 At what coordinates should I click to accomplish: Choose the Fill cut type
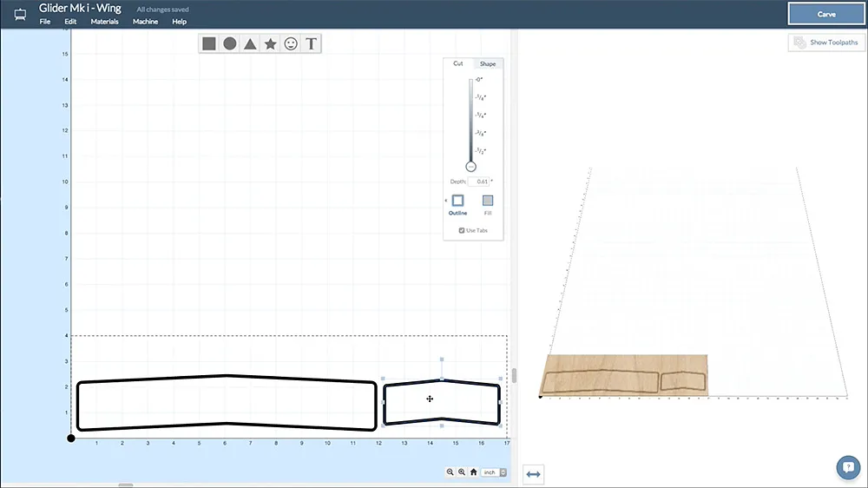[488, 201]
